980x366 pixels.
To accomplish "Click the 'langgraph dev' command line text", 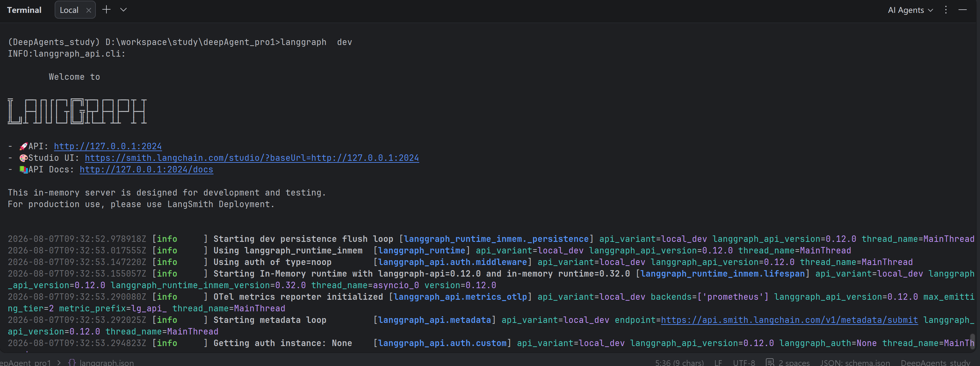I will (x=316, y=42).
